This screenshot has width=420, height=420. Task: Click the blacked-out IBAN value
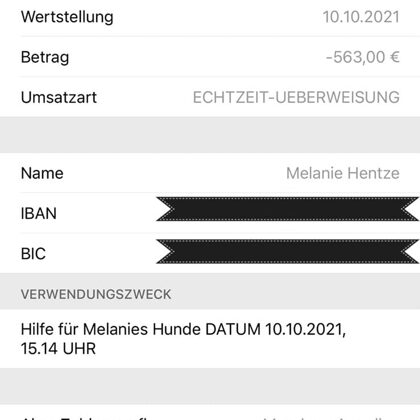287,209
